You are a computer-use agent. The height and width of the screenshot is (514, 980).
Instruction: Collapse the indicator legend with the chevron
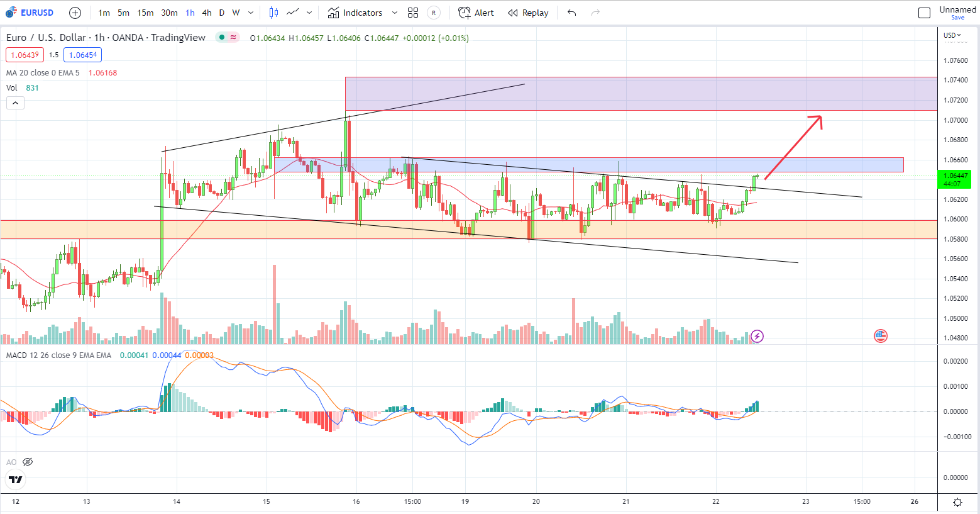point(15,103)
